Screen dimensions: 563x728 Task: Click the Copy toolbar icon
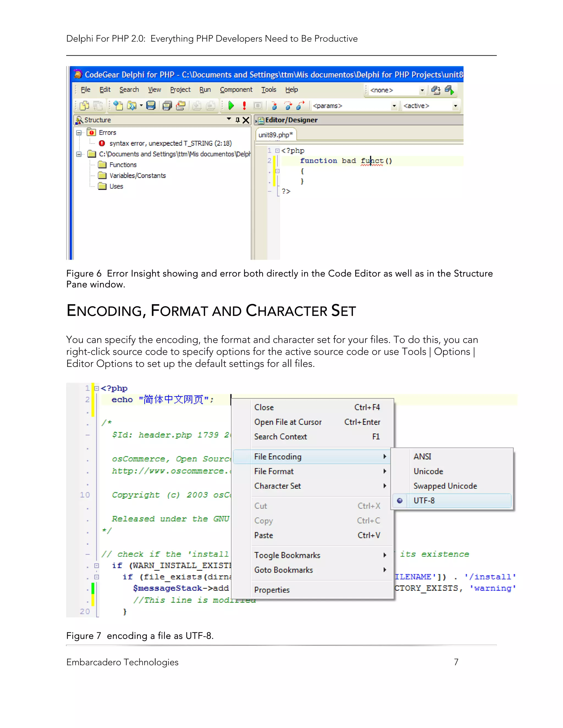pyautogui.click(x=84, y=106)
